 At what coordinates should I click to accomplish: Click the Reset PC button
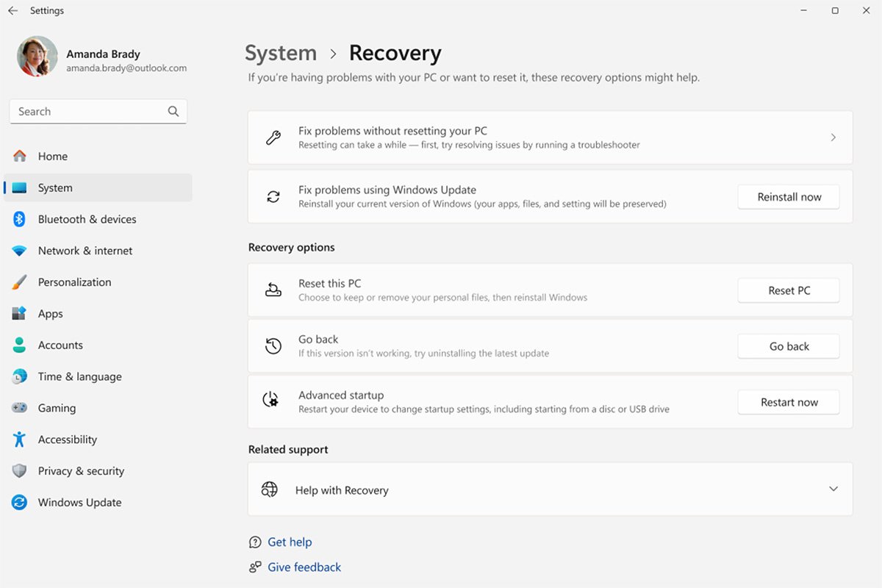(x=788, y=290)
